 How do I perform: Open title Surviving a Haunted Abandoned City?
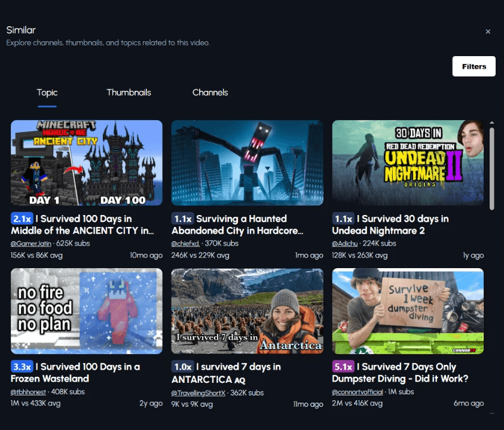point(237,225)
